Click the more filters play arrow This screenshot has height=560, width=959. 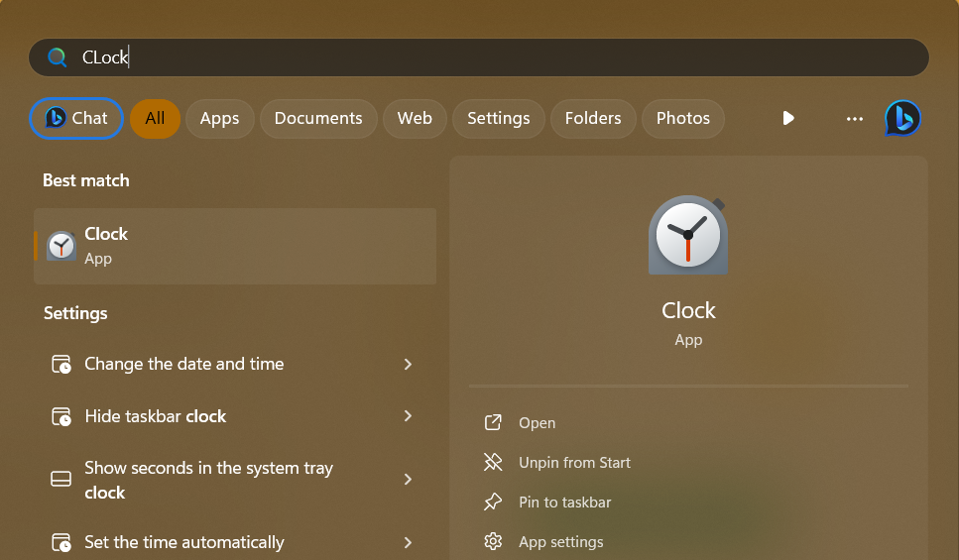[788, 118]
